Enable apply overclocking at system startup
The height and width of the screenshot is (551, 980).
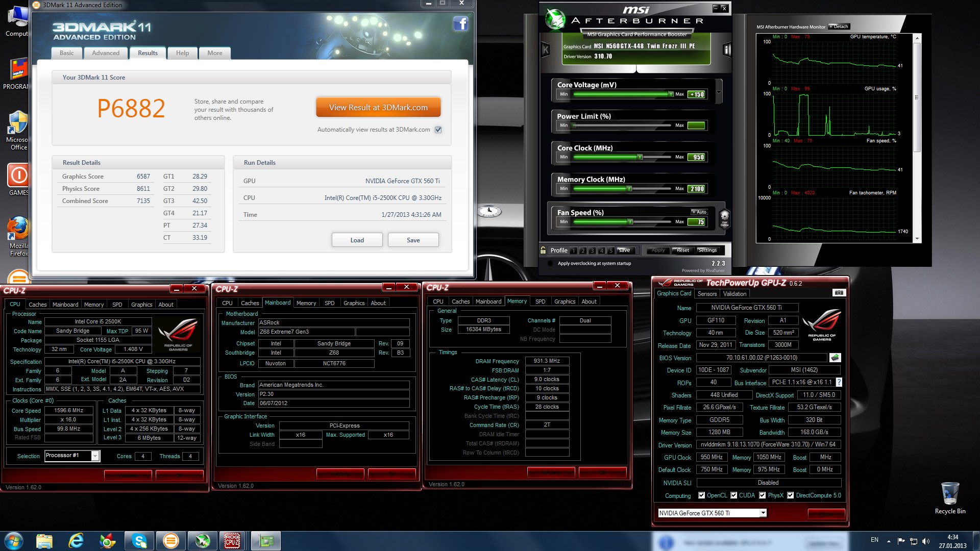(550, 264)
